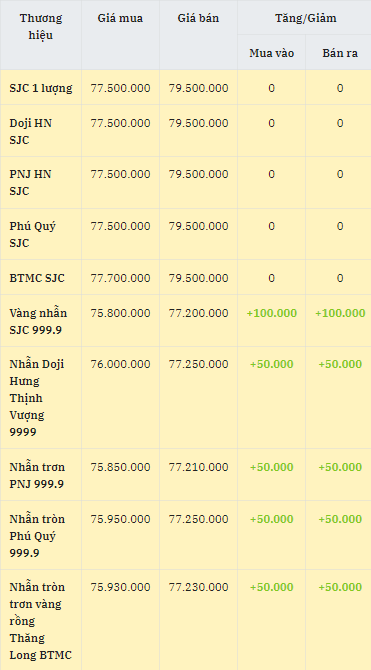Click Doji ring buy price 76.000.000
The image size is (371, 670).
tap(121, 364)
